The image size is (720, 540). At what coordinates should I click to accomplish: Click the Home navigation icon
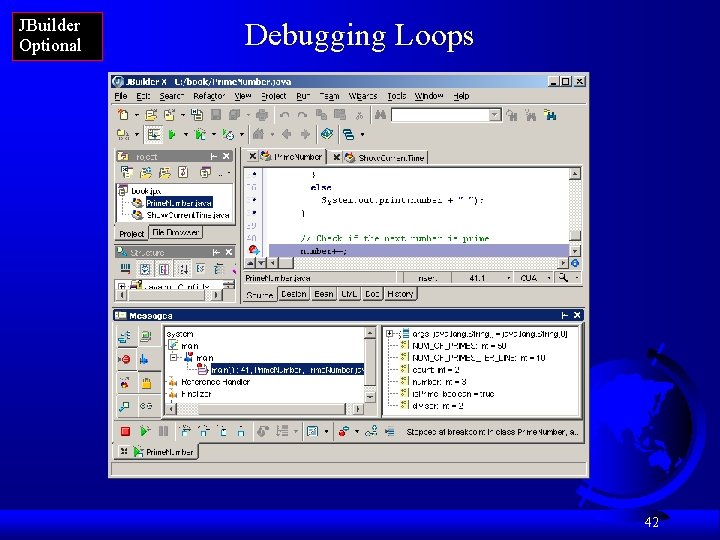click(259, 134)
